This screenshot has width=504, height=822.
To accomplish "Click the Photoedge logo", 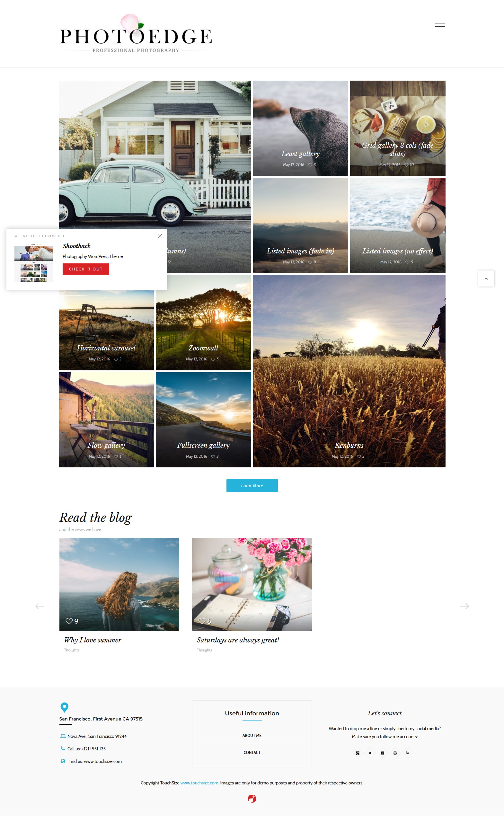I will (136, 33).
